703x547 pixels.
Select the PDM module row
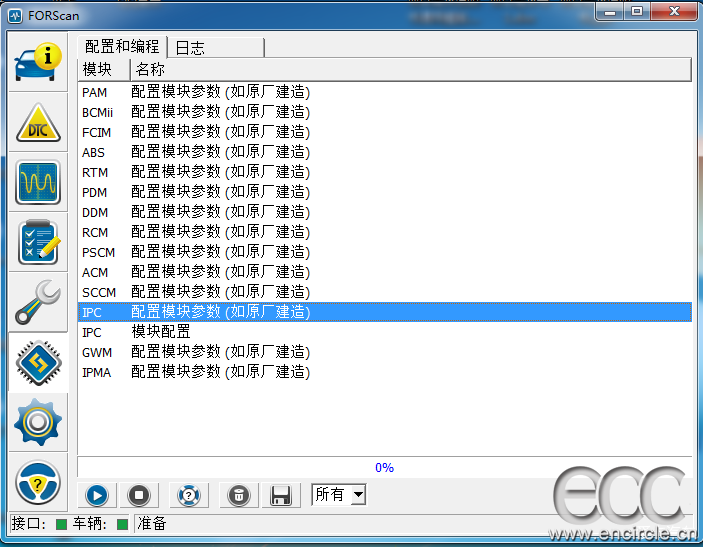[x=385, y=192]
